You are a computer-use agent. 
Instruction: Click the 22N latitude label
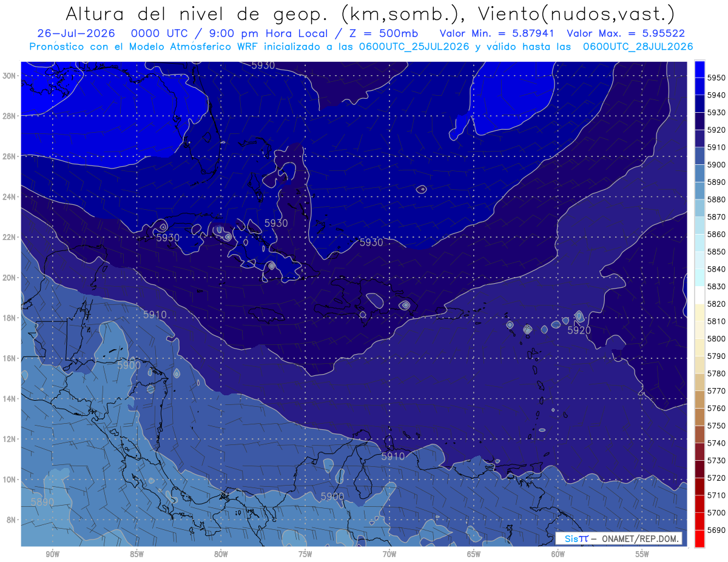click(x=10, y=237)
